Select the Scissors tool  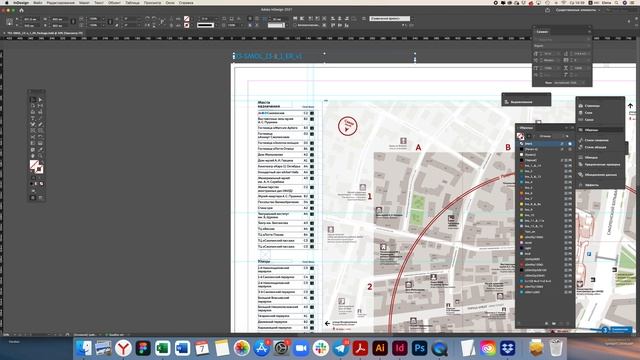[33, 137]
